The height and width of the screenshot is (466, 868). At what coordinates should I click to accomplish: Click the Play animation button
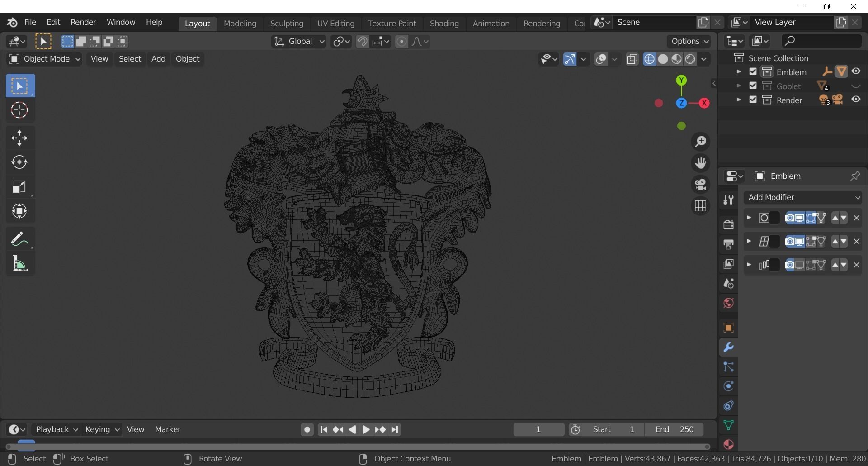click(x=366, y=429)
